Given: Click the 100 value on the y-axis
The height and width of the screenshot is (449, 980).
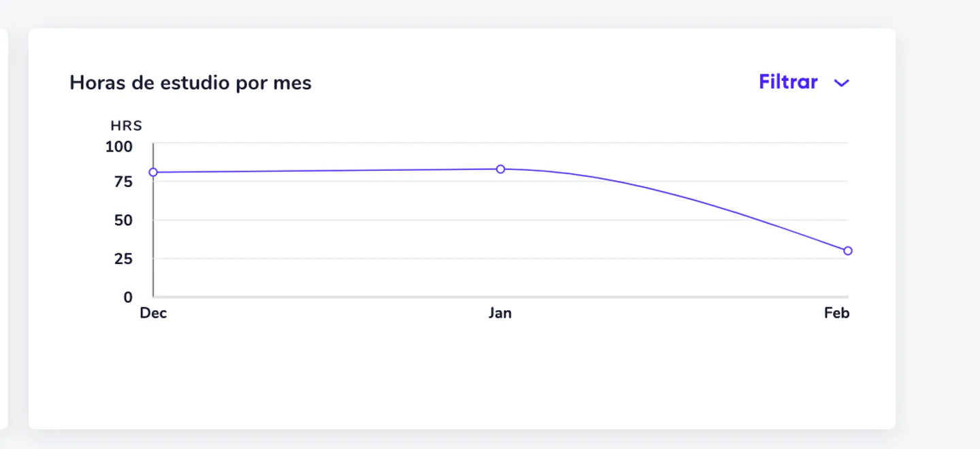Looking at the screenshot, I should pos(119,146).
